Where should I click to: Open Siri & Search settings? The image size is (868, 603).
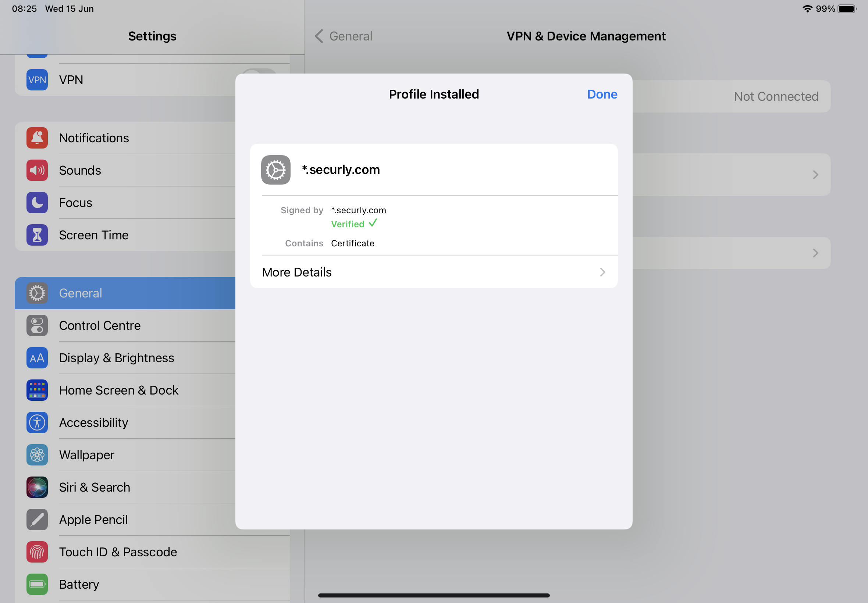pos(125,488)
